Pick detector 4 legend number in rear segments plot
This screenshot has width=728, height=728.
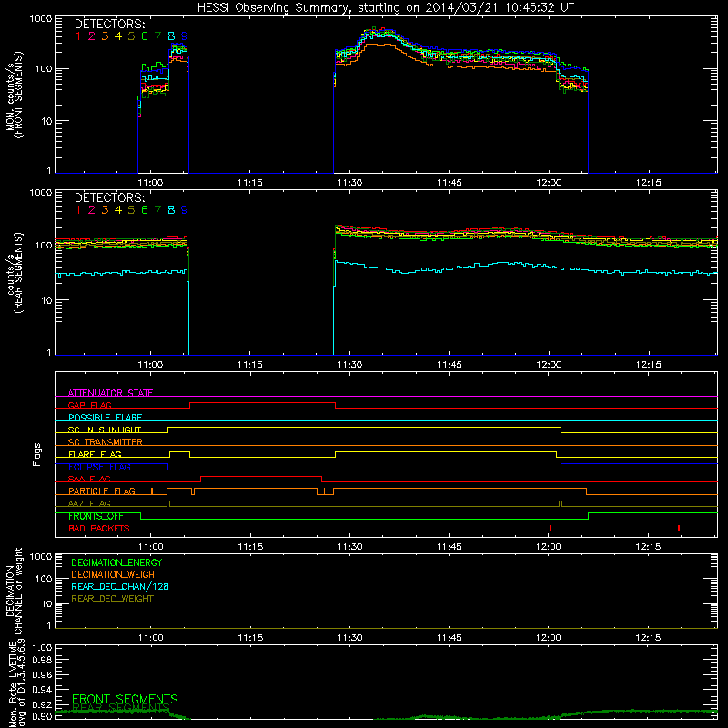click(118, 210)
